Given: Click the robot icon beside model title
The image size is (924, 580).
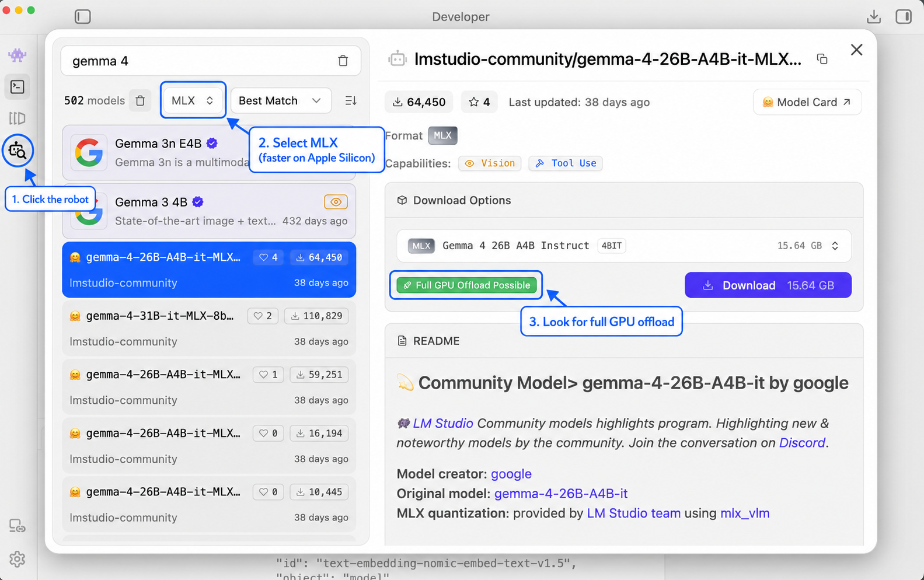Looking at the screenshot, I should click(x=398, y=59).
